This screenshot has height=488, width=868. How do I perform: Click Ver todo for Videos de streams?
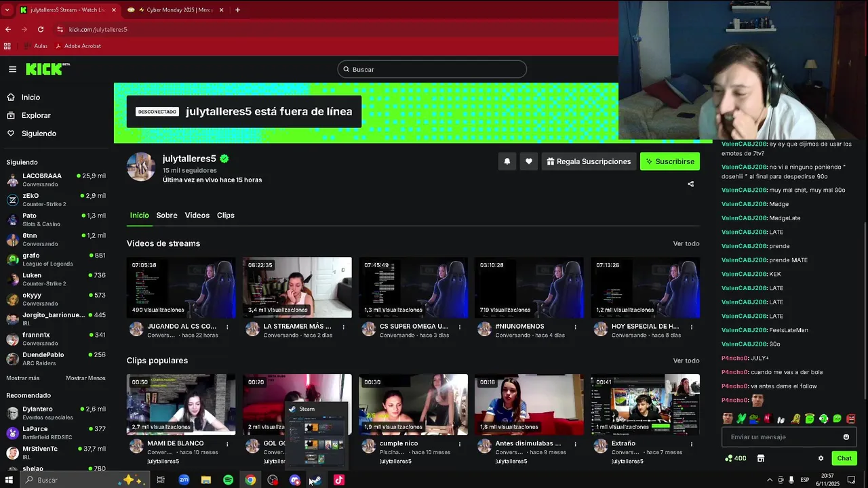pyautogui.click(x=686, y=243)
